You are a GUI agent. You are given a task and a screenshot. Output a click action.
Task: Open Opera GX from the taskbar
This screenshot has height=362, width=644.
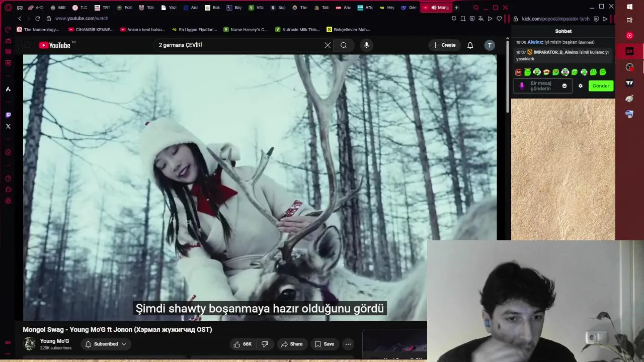tap(629, 51)
